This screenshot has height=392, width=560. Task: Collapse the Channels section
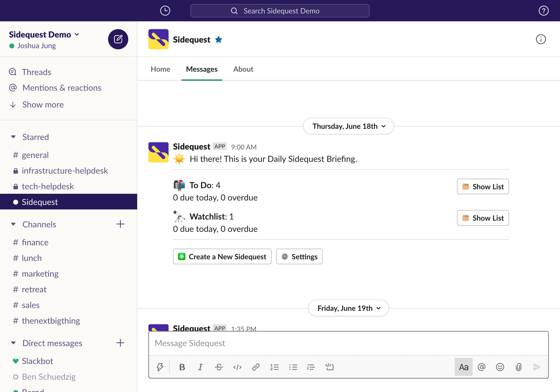click(x=13, y=224)
